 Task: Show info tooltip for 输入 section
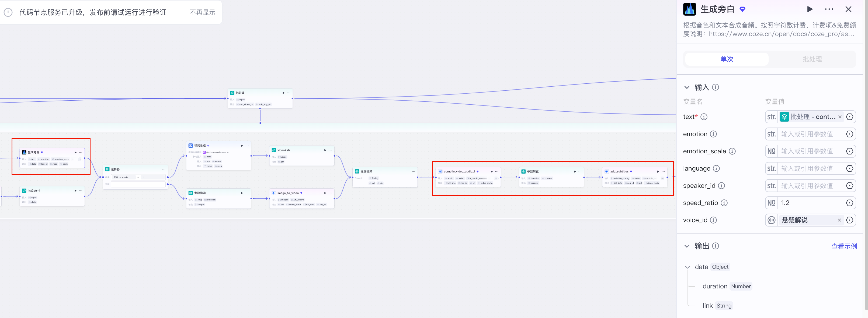[715, 87]
